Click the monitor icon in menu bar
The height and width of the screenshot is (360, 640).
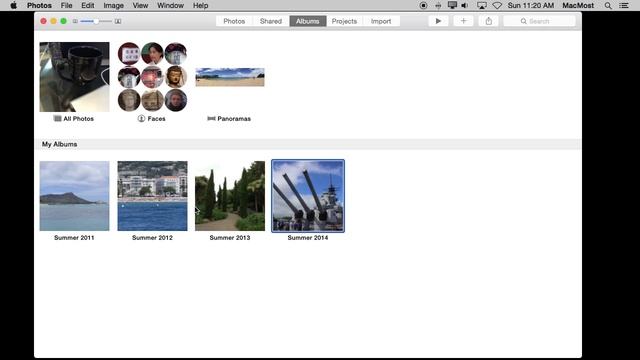(x=452, y=5)
